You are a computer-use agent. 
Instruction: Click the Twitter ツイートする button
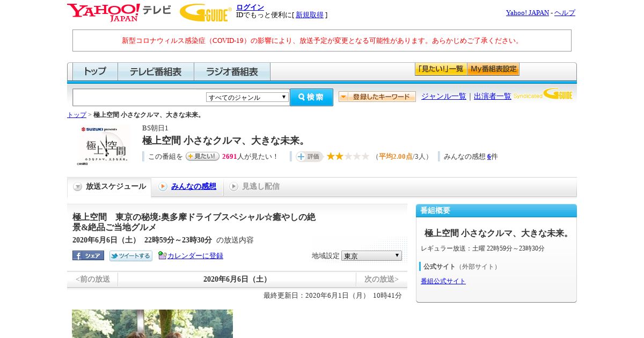tap(131, 256)
